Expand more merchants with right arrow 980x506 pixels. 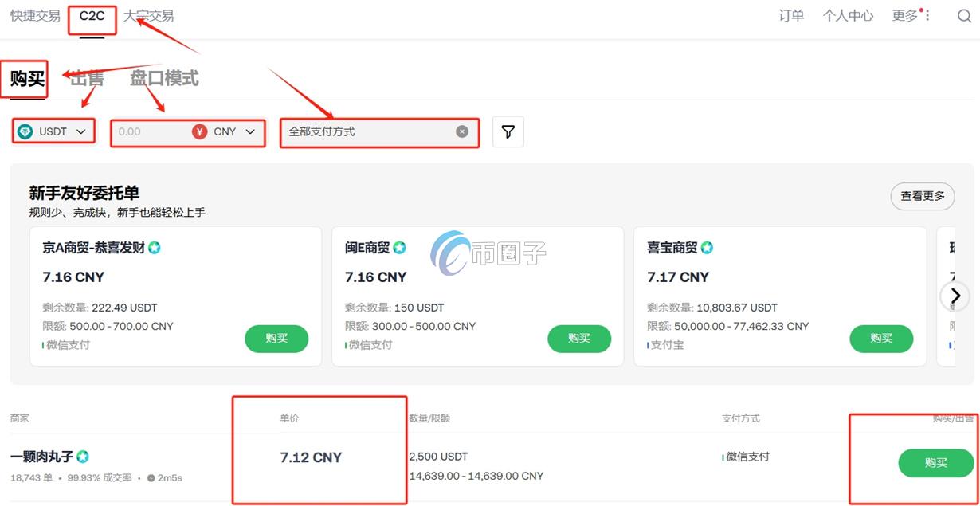954,296
